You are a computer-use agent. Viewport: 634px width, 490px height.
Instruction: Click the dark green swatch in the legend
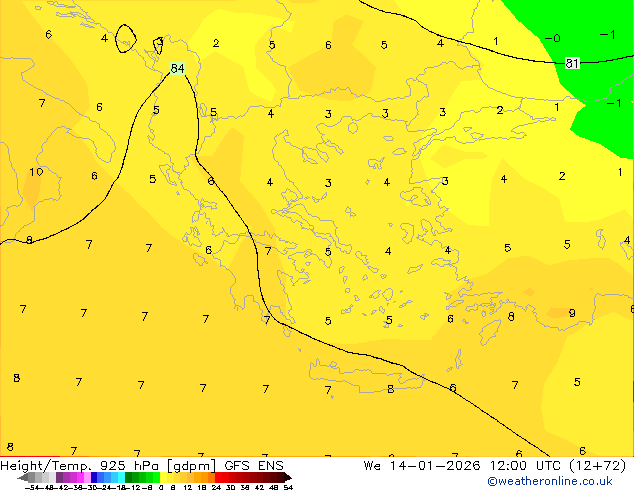point(128,477)
